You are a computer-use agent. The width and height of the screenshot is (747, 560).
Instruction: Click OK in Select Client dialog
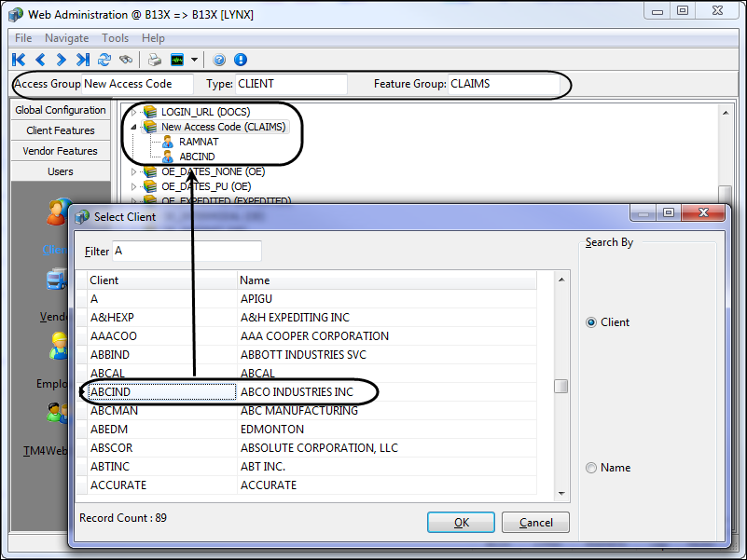(x=461, y=523)
